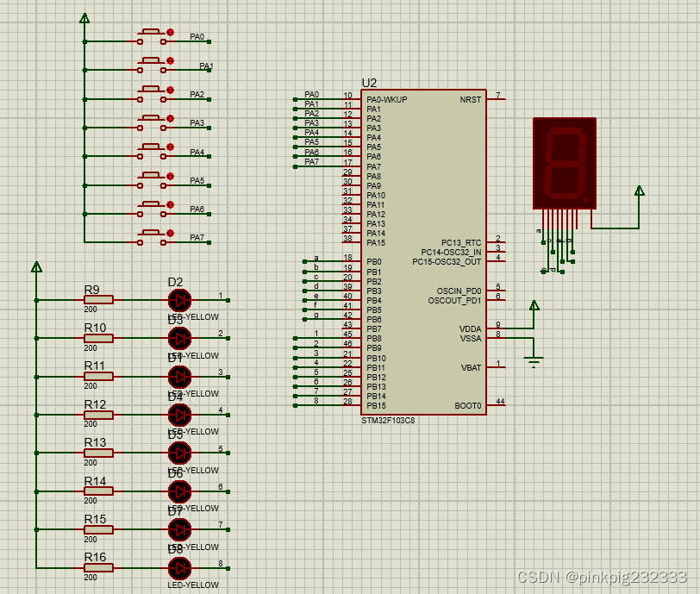Click the PA15 pin label on U2
The height and width of the screenshot is (594, 700).
[376, 242]
